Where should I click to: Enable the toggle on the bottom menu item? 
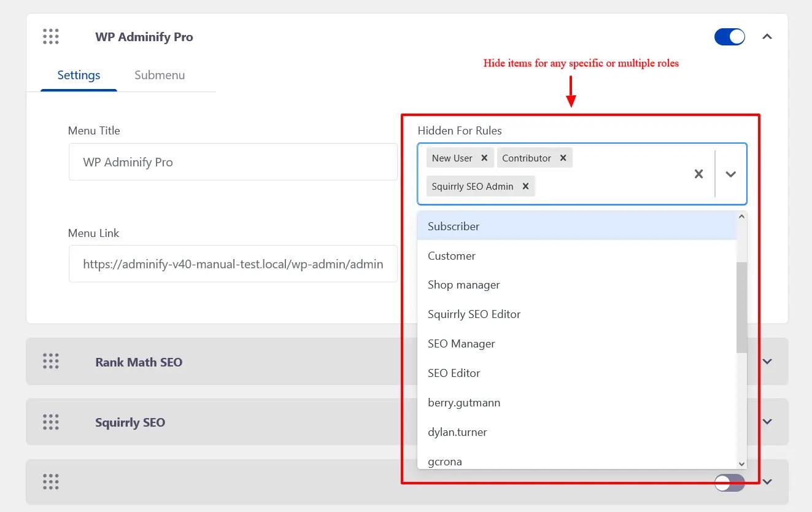pos(729,483)
